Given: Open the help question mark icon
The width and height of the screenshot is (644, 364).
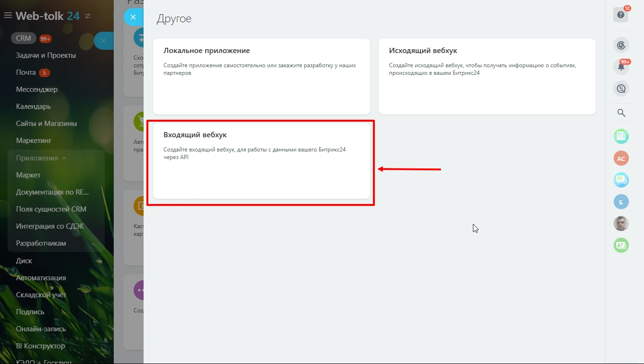Looking at the screenshot, I should [621, 15].
